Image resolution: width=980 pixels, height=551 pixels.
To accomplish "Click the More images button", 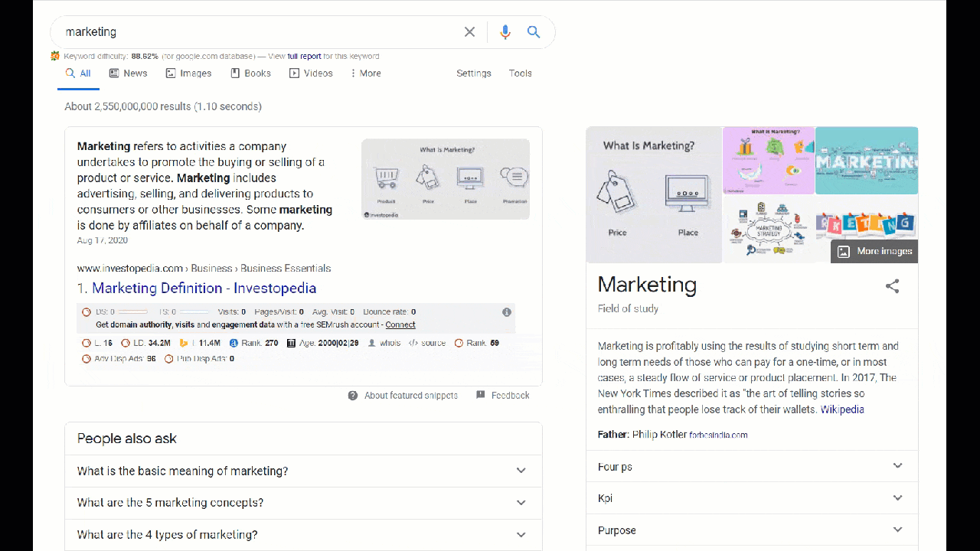I will tap(874, 251).
